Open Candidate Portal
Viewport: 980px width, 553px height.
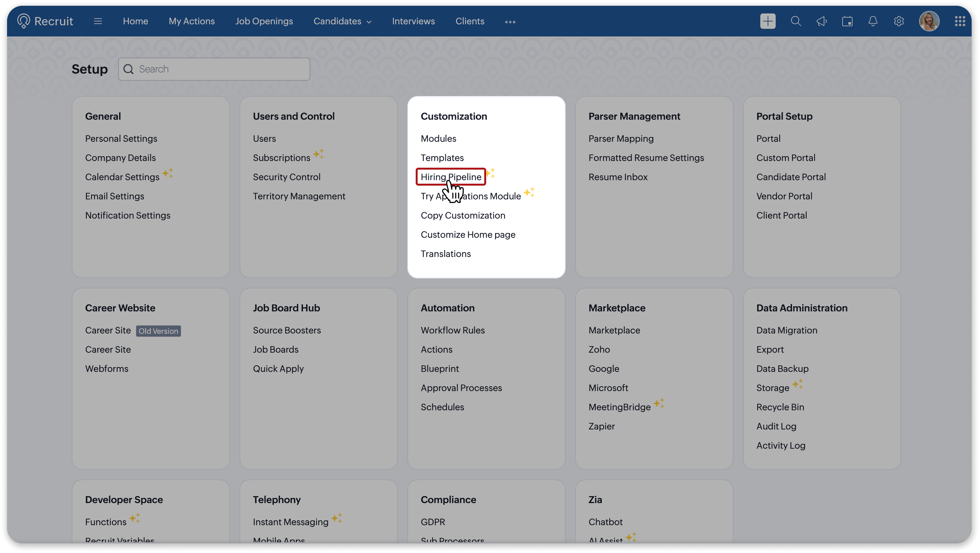(791, 177)
